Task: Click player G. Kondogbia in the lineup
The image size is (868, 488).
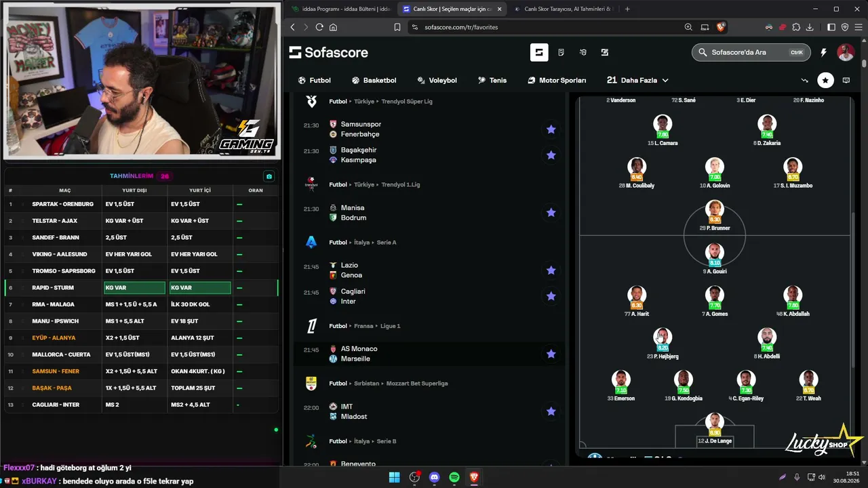Action: (683, 386)
